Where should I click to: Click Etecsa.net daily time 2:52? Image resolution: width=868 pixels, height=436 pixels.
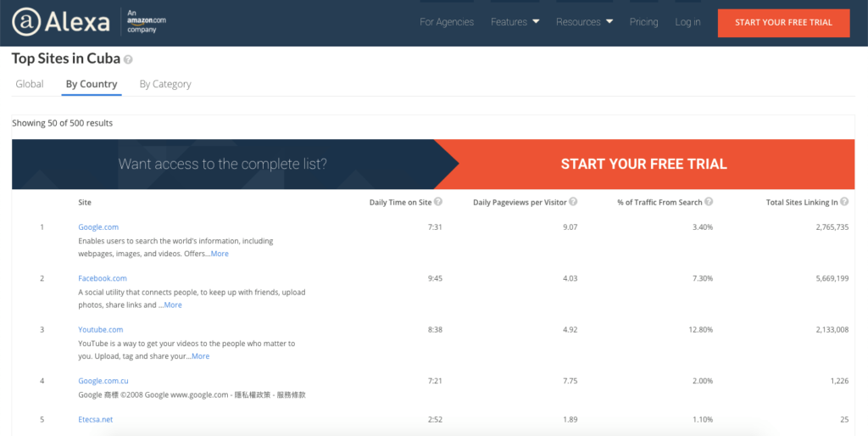click(x=435, y=419)
